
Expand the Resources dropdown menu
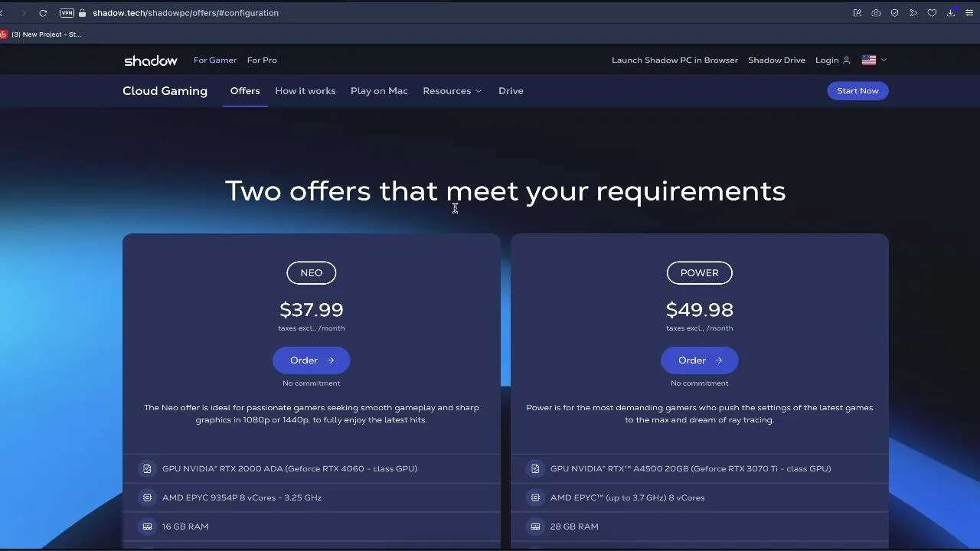tap(452, 91)
